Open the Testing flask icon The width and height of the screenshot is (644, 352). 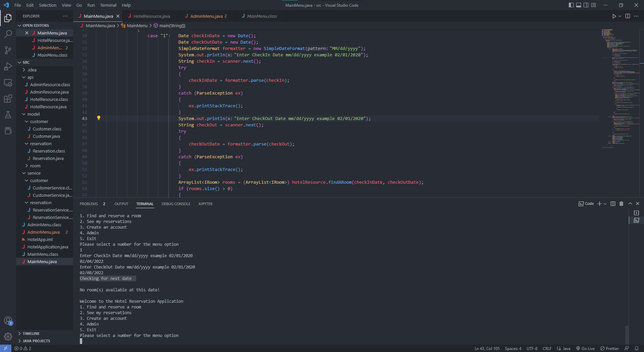click(8, 115)
